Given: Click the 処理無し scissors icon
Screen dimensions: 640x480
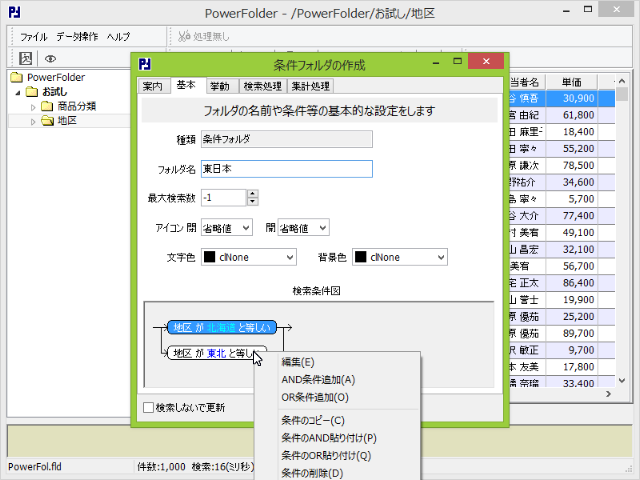Looking at the screenshot, I should pyautogui.click(x=184, y=36).
